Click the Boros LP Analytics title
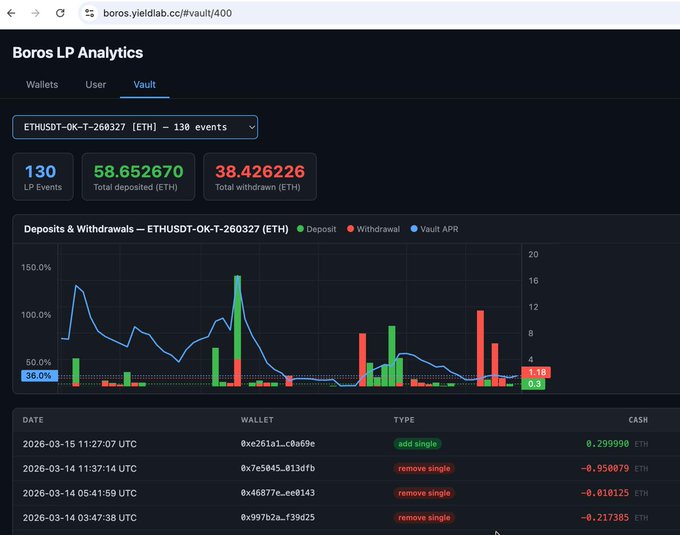 point(77,52)
